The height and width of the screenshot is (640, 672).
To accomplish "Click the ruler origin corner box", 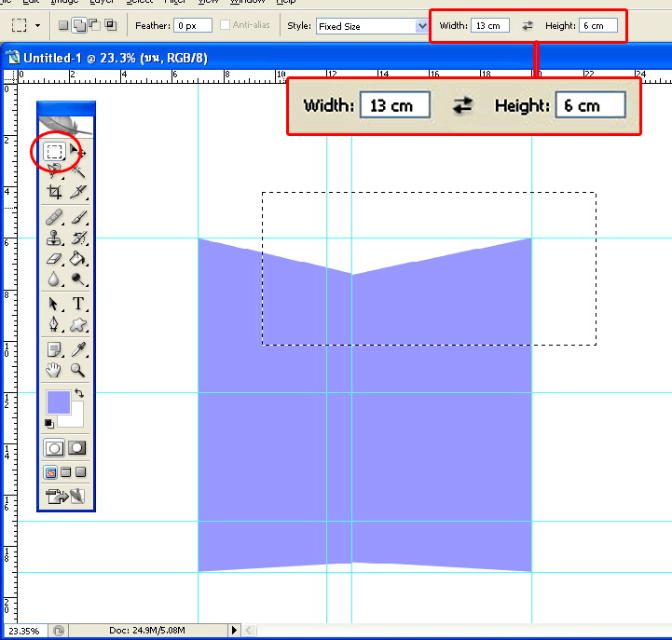I will (10, 76).
